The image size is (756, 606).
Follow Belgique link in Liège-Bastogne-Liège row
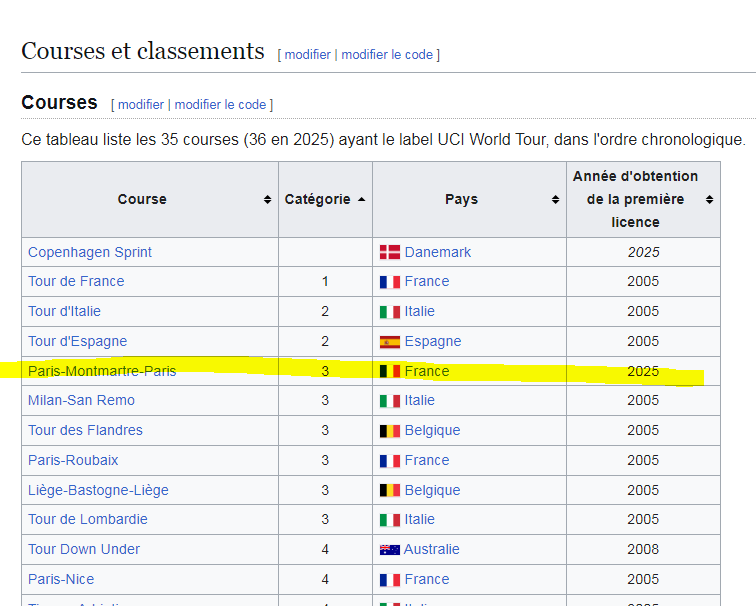pyautogui.click(x=432, y=490)
